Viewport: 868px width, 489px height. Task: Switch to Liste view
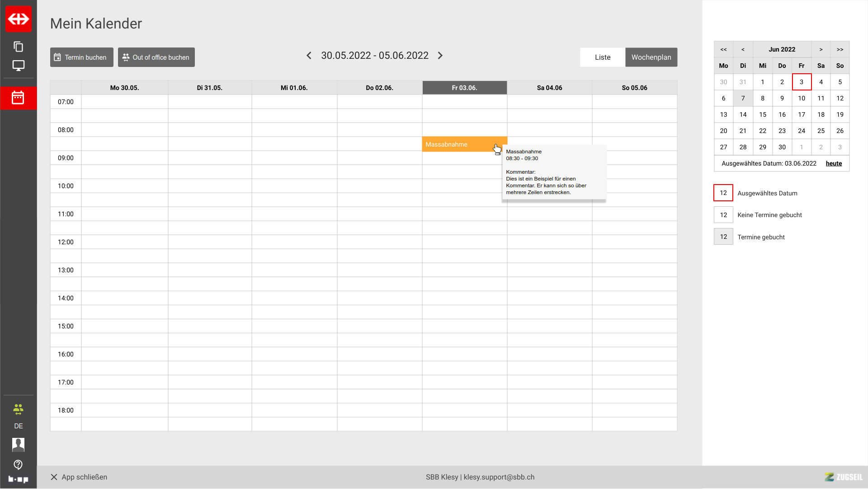(x=602, y=57)
